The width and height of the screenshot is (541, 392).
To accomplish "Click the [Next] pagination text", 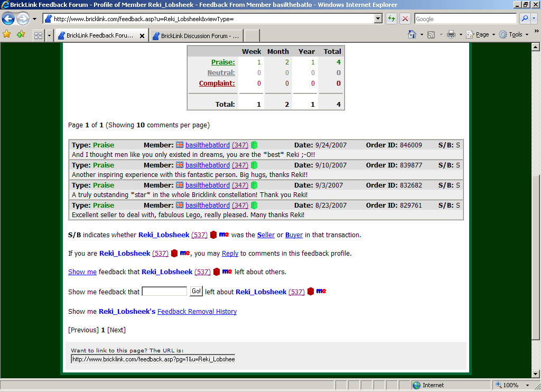I will [117, 330].
